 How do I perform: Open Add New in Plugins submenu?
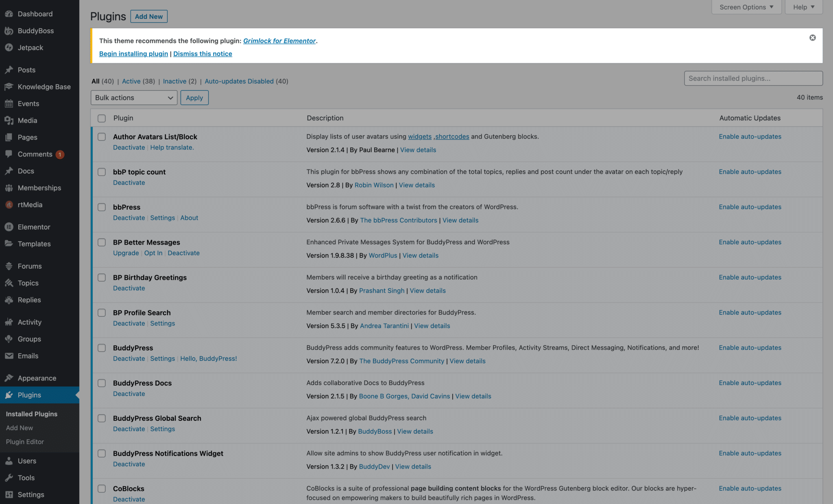point(20,428)
